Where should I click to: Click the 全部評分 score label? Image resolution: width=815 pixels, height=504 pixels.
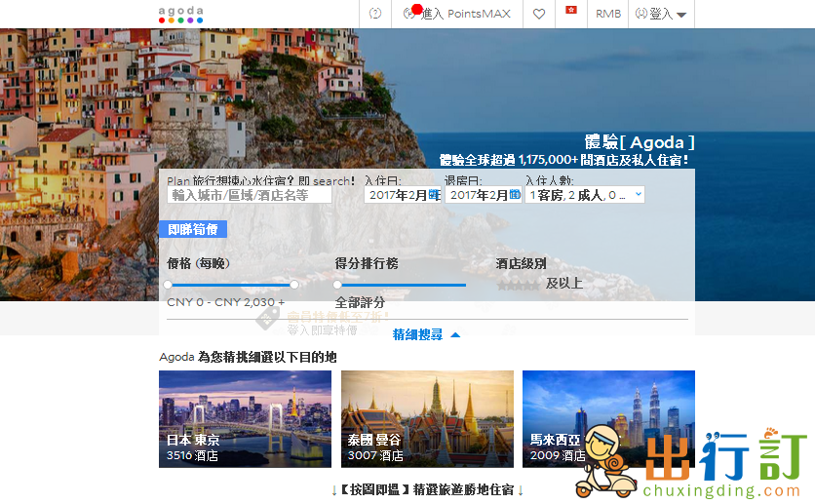pyautogui.click(x=360, y=302)
